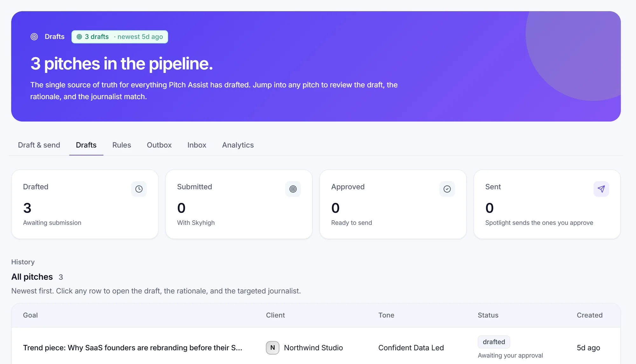
Task: Click the clock icon in Drafted card
Action: click(x=139, y=189)
